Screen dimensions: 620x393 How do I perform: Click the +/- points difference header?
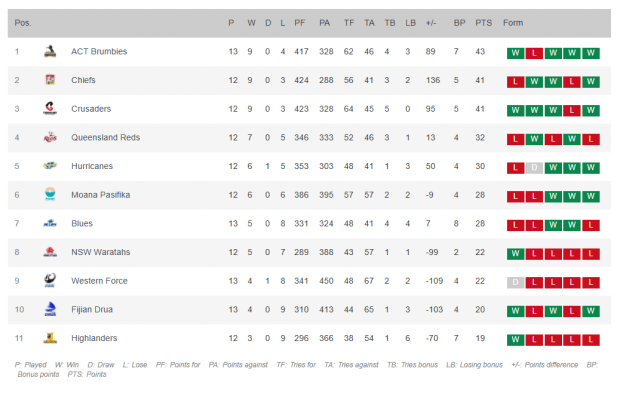pyautogui.click(x=431, y=23)
